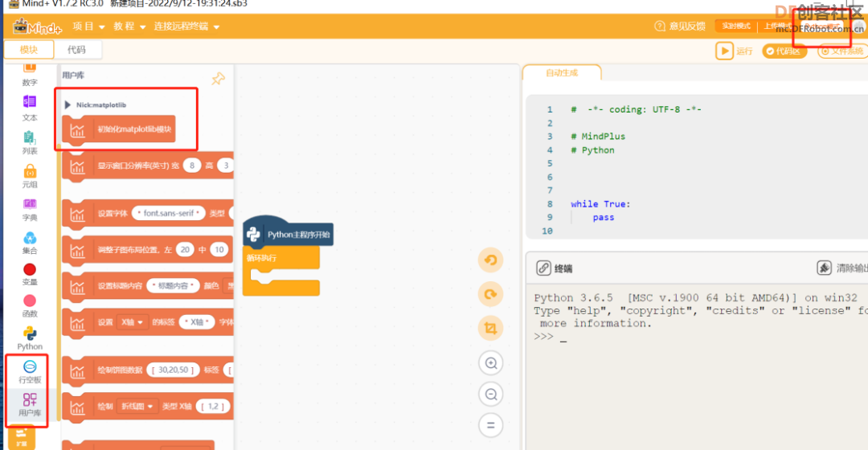Screen dimensions: 868x450
Task: Select the 用户库 sidebar icon
Action: [x=30, y=405]
